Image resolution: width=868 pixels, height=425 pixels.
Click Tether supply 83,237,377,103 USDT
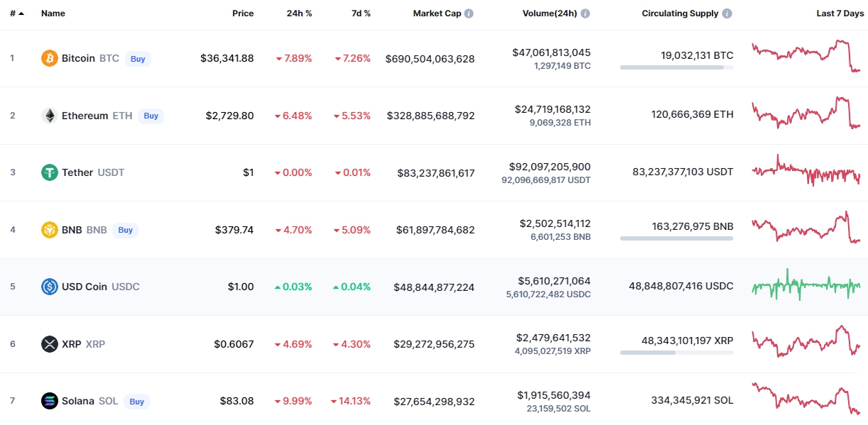pyautogui.click(x=683, y=172)
